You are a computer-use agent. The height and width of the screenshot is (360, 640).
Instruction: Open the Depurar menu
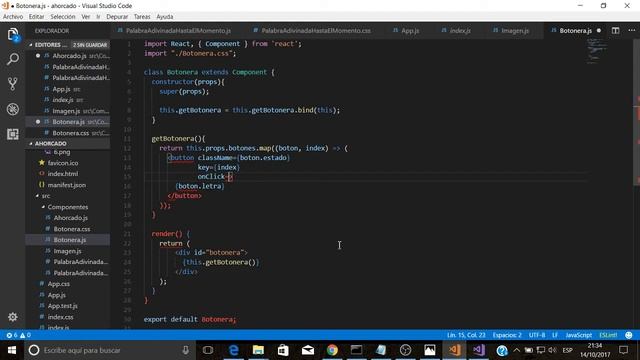117,17
